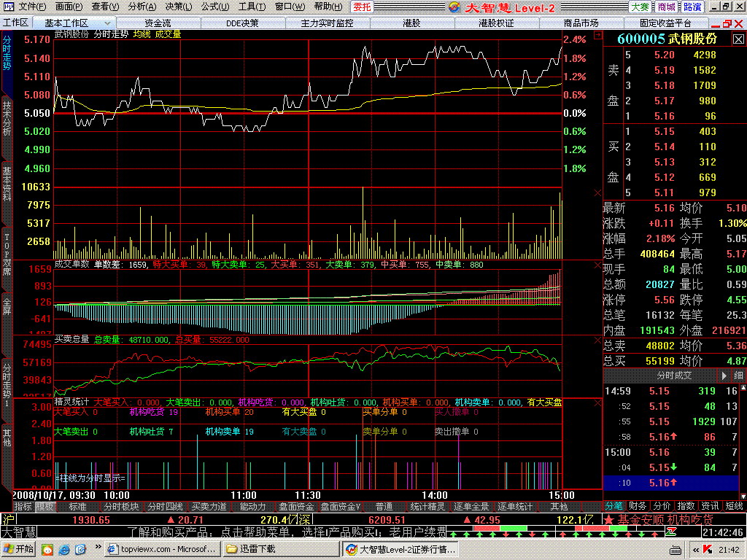Click the red K tray icon

(x=708, y=550)
